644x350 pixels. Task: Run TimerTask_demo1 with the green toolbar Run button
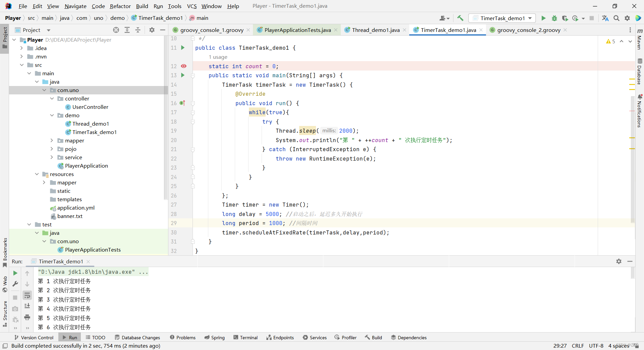543,18
